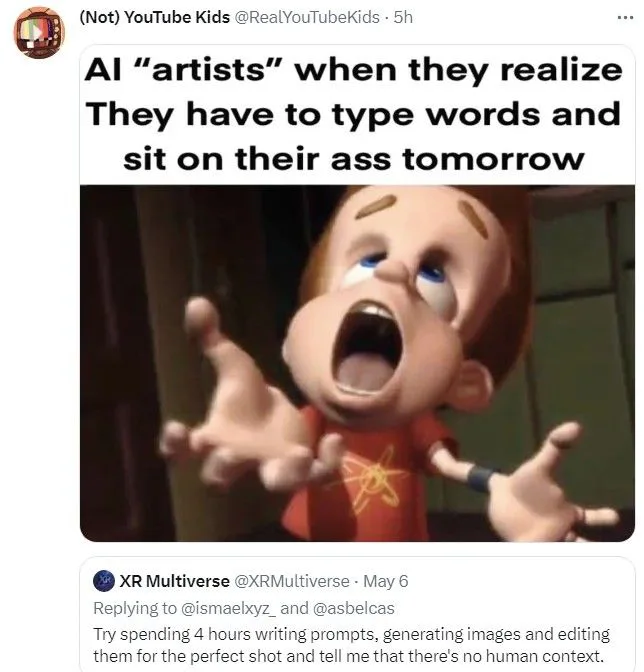Image resolution: width=644 pixels, height=672 pixels.
Task: Open the @ismaelxyz_ mention link
Action: [228, 608]
